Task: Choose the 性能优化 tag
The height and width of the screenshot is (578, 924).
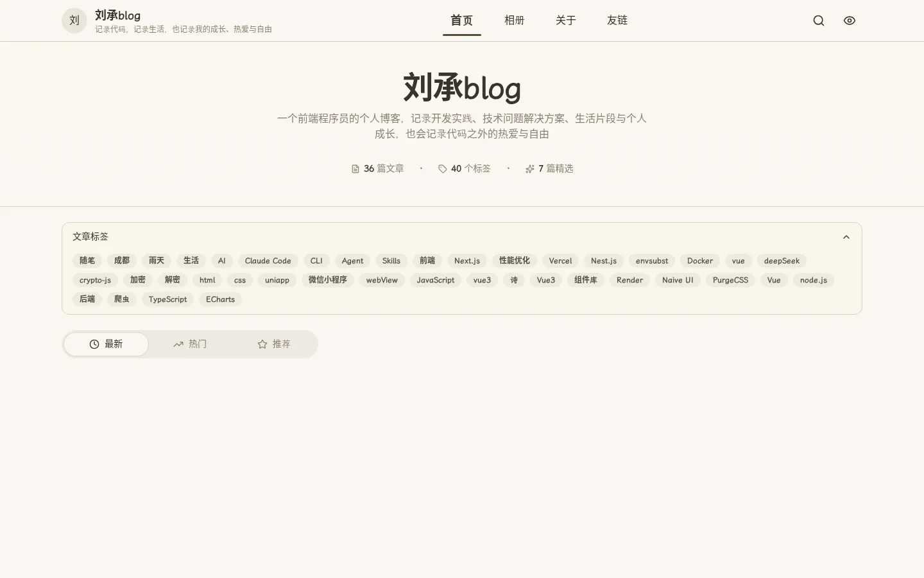Action: pyautogui.click(x=515, y=261)
